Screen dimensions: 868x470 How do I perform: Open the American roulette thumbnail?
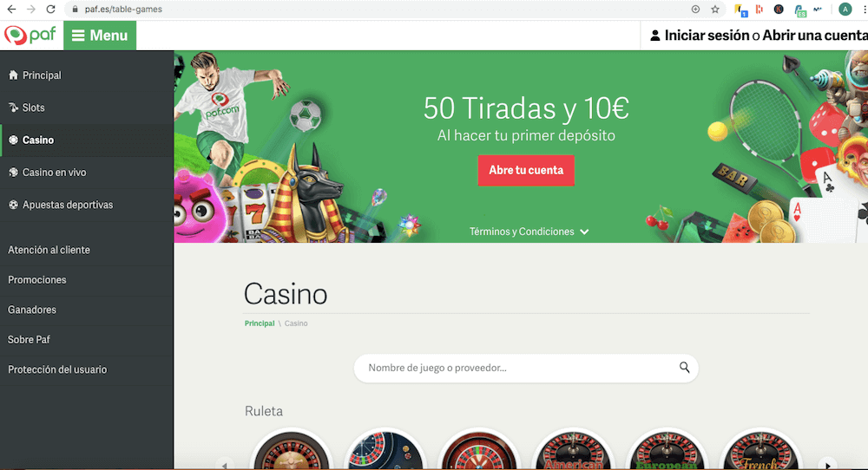tap(573, 451)
